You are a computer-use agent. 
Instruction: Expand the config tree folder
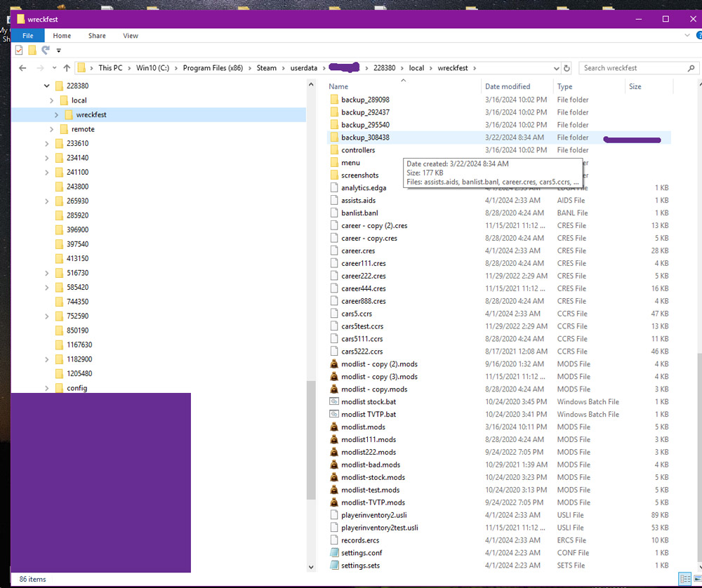click(47, 389)
